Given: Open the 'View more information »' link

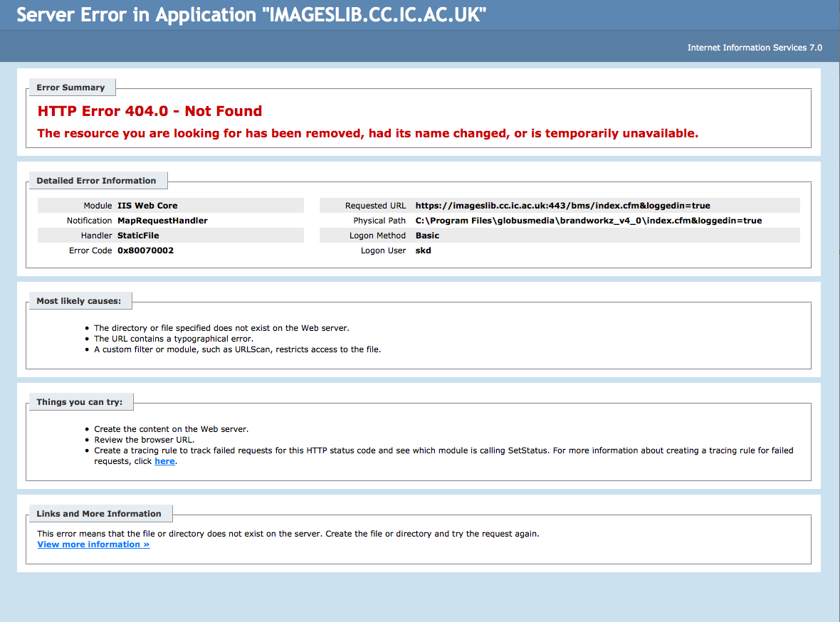Looking at the screenshot, I should click(x=93, y=544).
